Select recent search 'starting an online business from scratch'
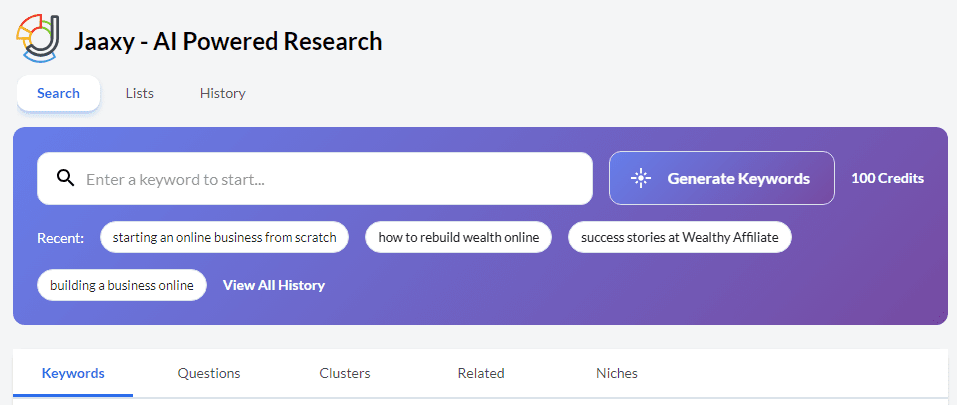The image size is (957, 405). tap(224, 237)
